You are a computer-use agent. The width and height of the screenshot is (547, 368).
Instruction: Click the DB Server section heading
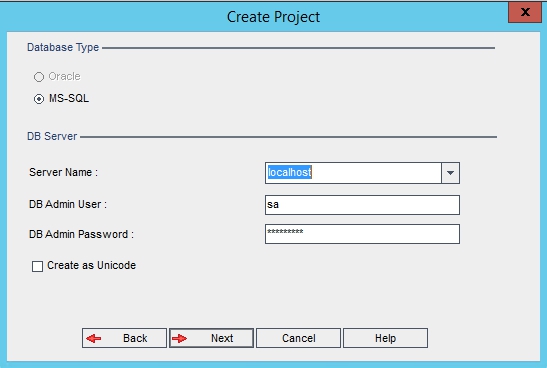tap(52, 136)
